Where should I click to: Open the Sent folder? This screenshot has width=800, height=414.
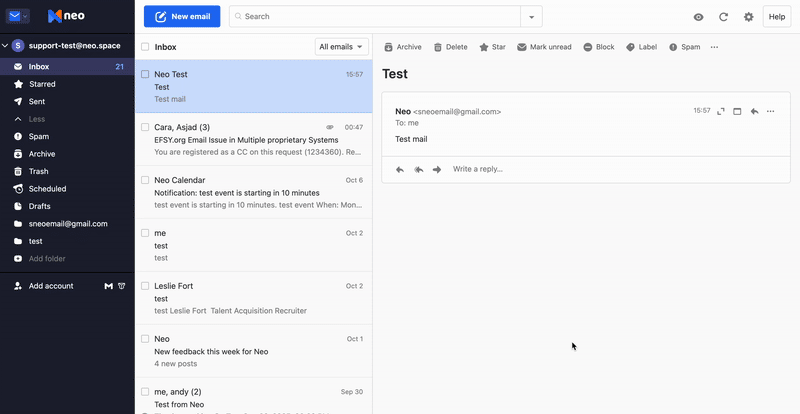(x=67, y=102)
